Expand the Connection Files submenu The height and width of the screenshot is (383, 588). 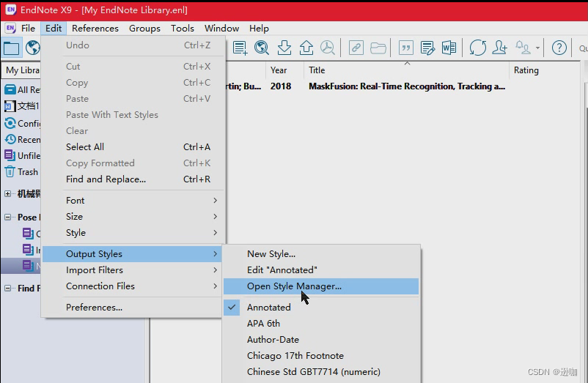click(x=133, y=286)
